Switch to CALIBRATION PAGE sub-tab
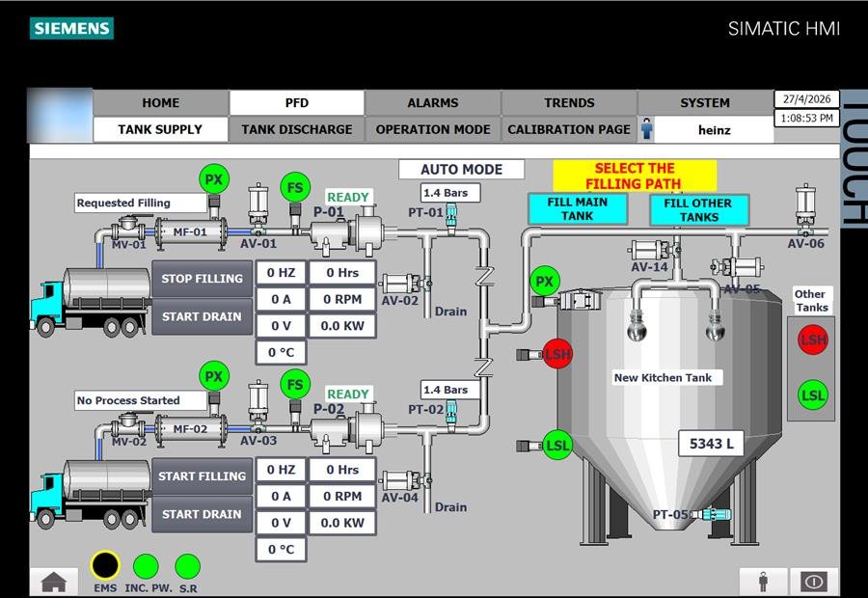868x598 pixels. tap(569, 129)
